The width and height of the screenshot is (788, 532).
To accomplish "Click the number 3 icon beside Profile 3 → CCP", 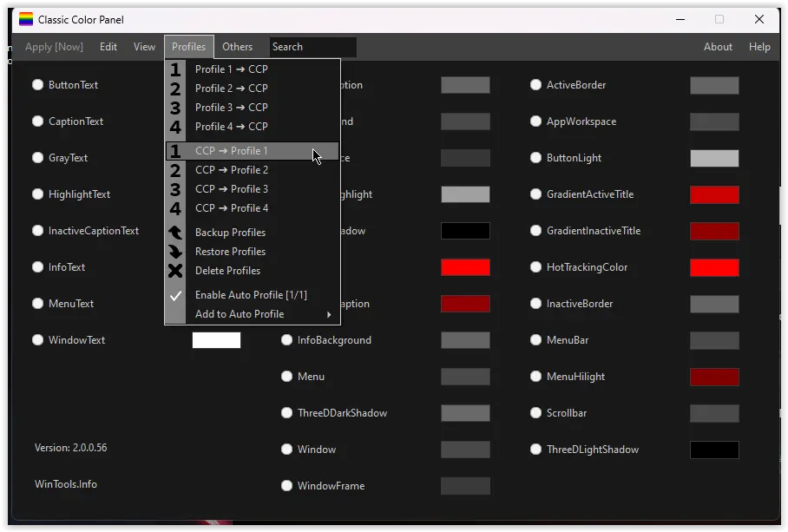I will tap(175, 108).
